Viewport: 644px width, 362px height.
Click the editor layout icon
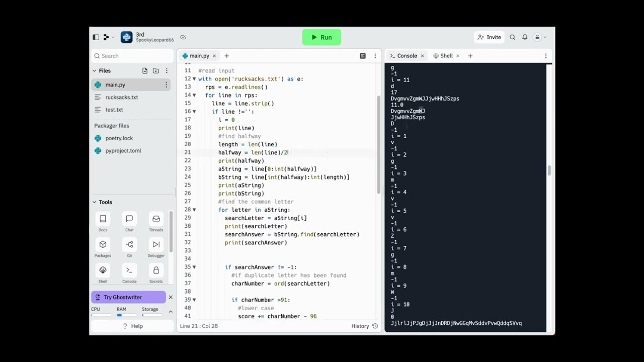[362, 56]
